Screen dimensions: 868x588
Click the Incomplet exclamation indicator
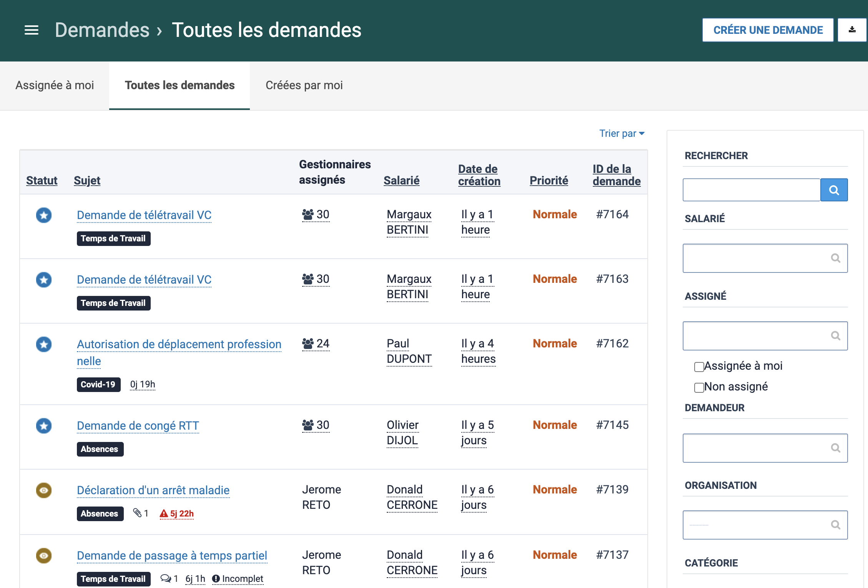pyautogui.click(x=238, y=579)
